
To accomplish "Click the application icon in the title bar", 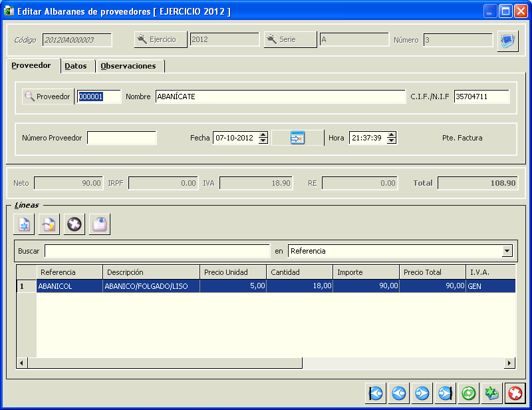I will [9, 11].
